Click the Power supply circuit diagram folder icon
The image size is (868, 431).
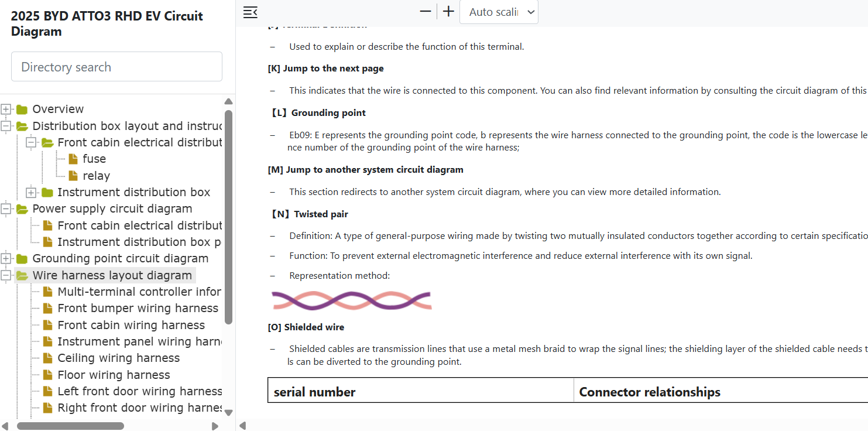point(22,208)
